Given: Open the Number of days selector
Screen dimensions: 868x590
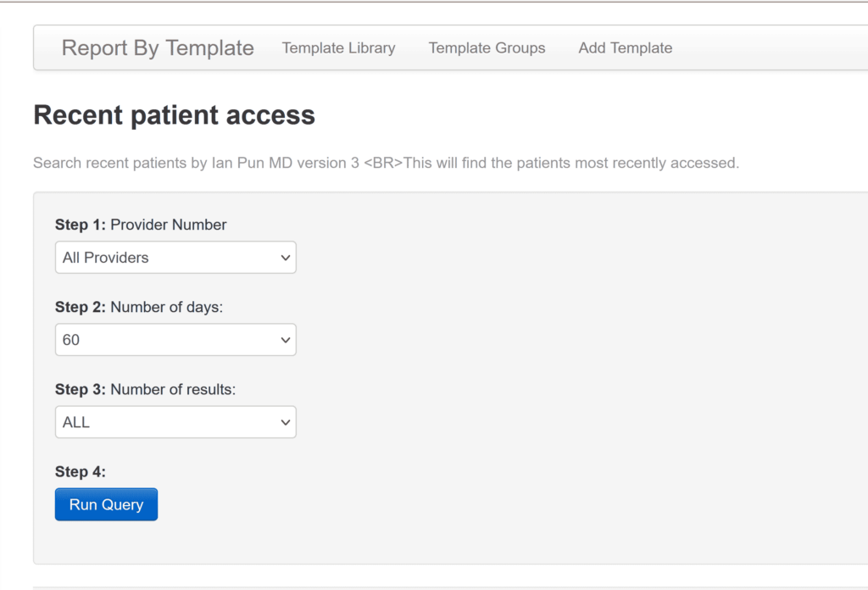Looking at the screenshot, I should [x=175, y=339].
